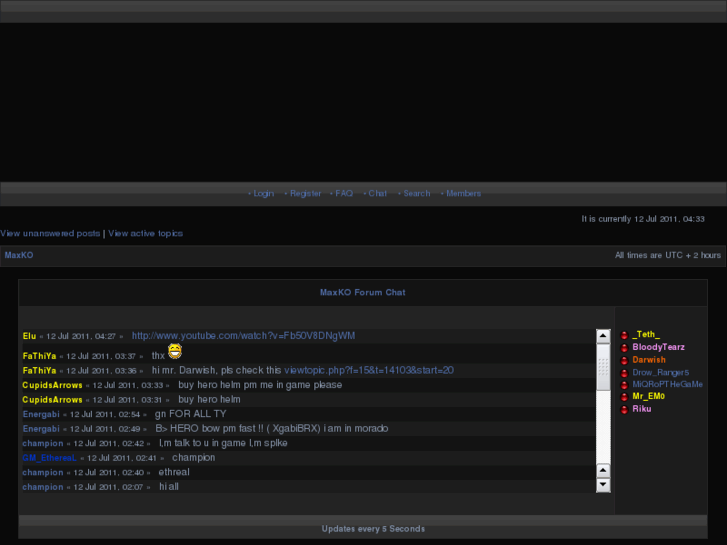Open _Teth_'s profile in the online list
This screenshot has height=545, width=727.
point(646,334)
